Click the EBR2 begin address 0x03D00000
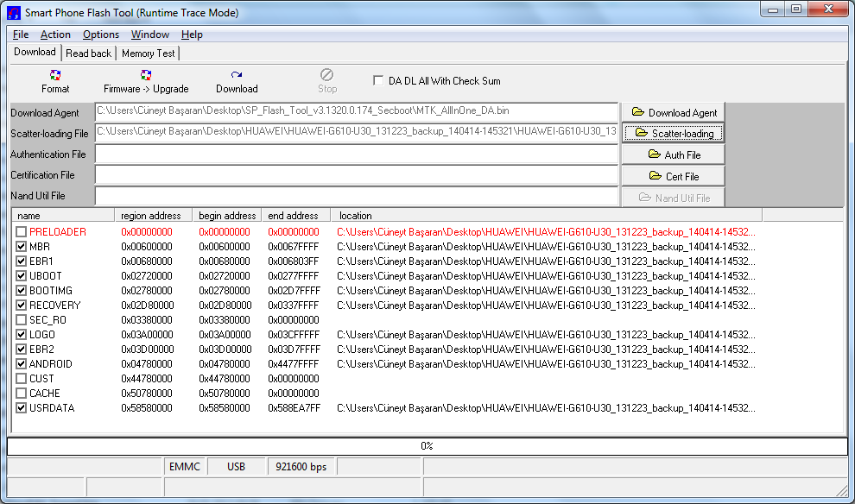This screenshot has height=504, width=855. click(x=225, y=350)
